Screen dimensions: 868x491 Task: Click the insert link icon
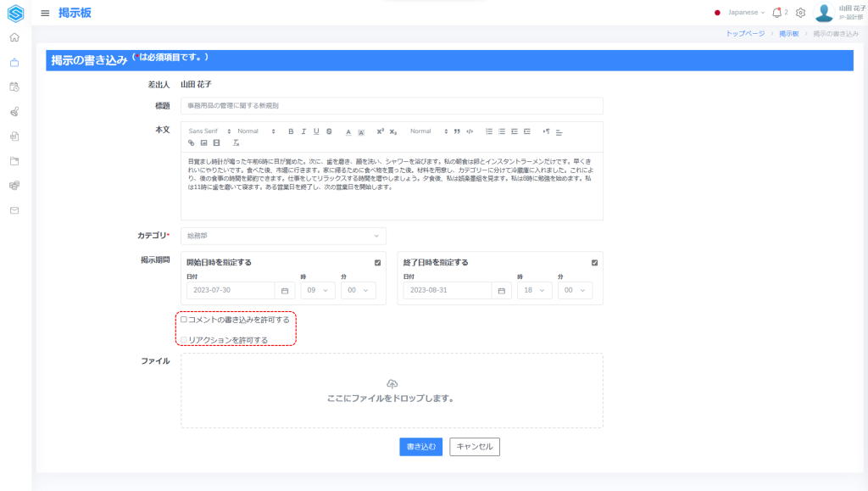click(x=191, y=143)
